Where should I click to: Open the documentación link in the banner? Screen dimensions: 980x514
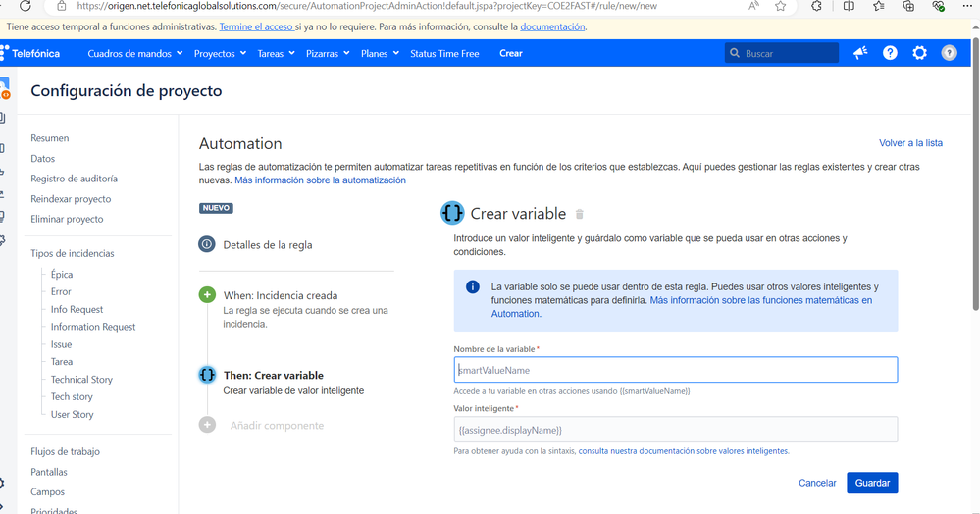(x=552, y=26)
